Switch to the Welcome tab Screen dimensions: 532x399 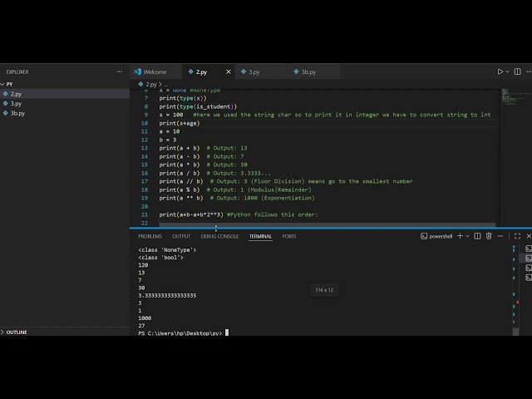pyautogui.click(x=155, y=71)
